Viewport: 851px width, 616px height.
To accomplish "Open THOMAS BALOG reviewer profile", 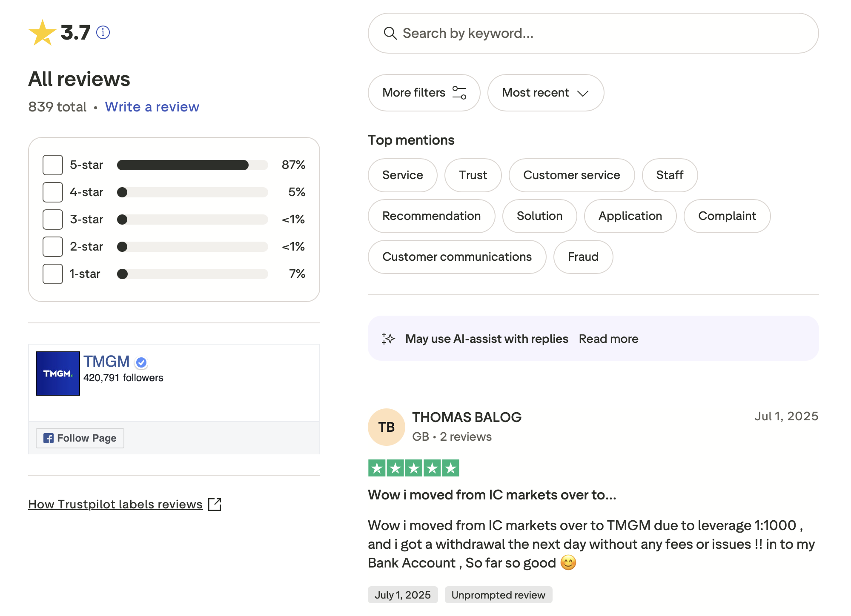I will pyautogui.click(x=467, y=417).
